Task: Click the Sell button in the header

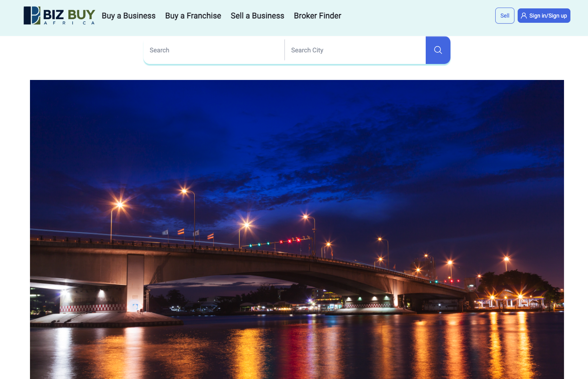Action: [x=504, y=16]
